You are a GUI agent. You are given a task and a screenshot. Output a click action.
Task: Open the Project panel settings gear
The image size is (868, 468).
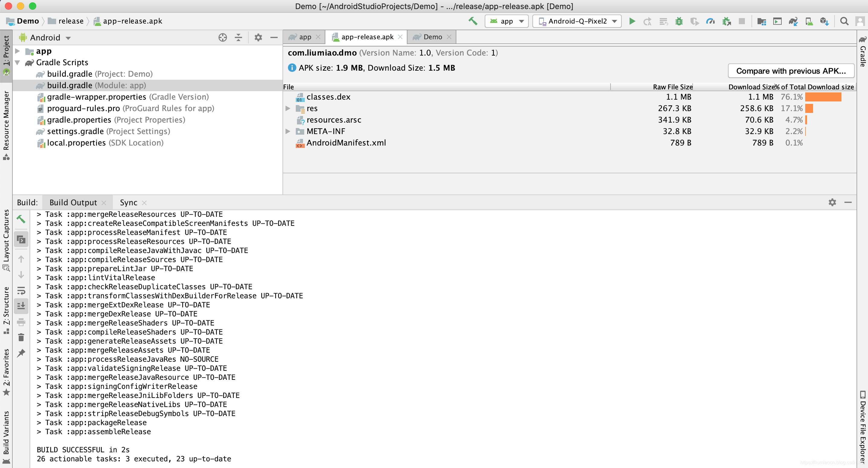click(x=258, y=37)
